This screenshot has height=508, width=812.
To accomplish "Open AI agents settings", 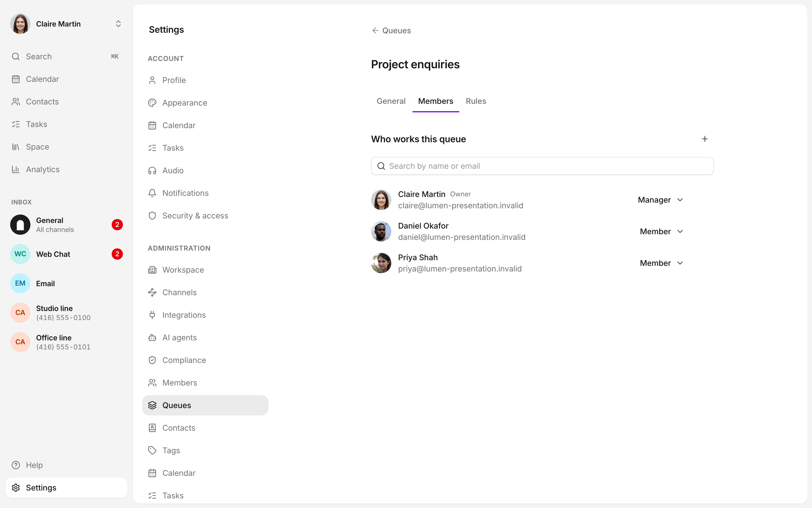I will click(205, 338).
